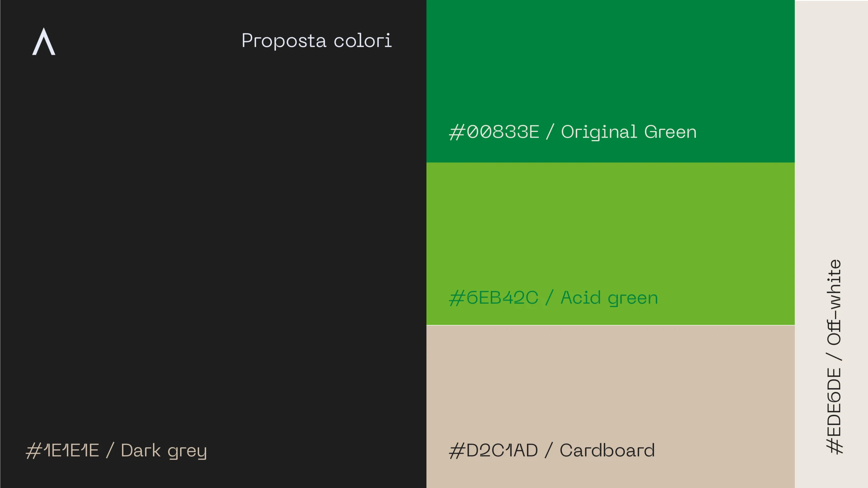Image resolution: width=868 pixels, height=488 pixels.
Task: Select the Proposta colori title text
Action: tap(317, 41)
